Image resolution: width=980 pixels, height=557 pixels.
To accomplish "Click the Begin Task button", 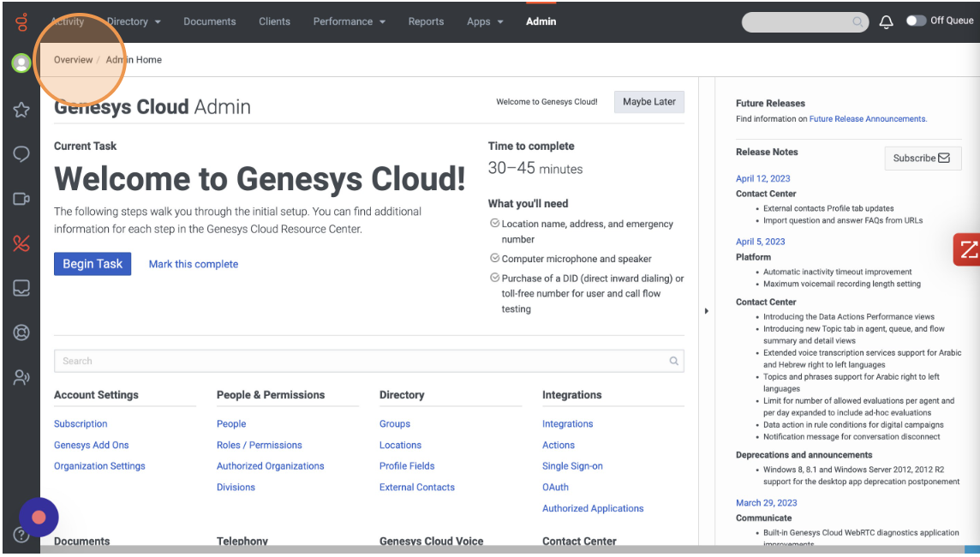I will pyautogui.click(x=93, y=264).
